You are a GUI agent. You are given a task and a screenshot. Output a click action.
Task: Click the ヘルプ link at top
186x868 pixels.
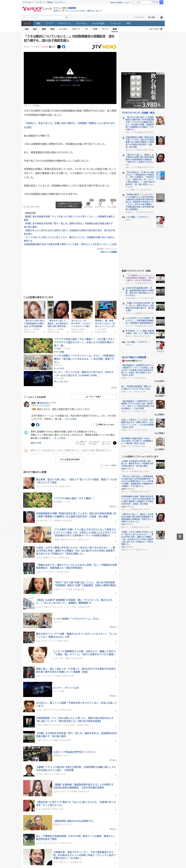point(127,2)
